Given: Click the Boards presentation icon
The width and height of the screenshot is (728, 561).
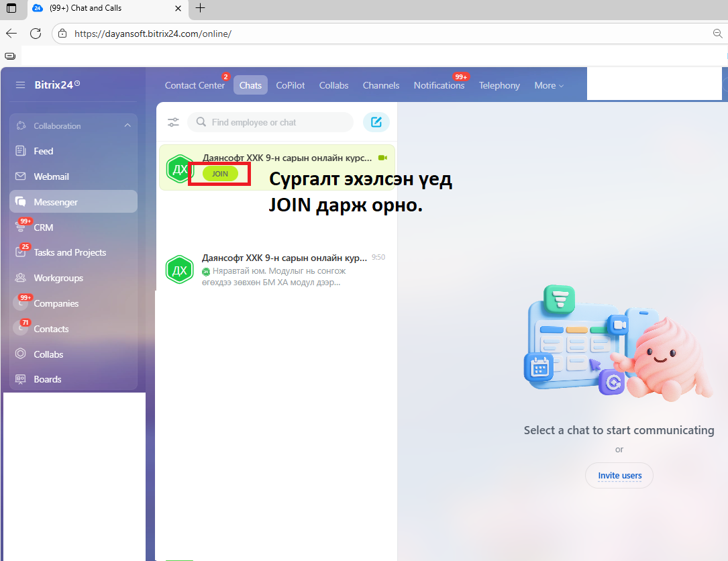Looking at the screenshot, I should (20, 379).
